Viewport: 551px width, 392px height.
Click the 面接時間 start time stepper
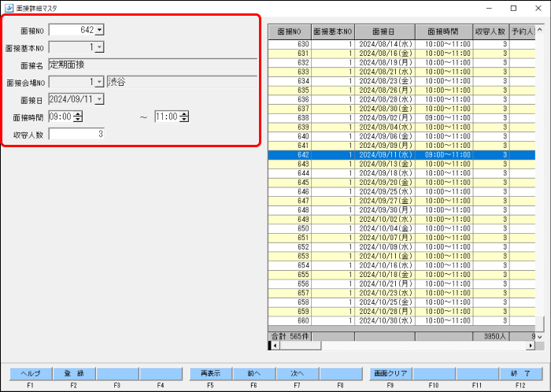[x=78, y=116]
